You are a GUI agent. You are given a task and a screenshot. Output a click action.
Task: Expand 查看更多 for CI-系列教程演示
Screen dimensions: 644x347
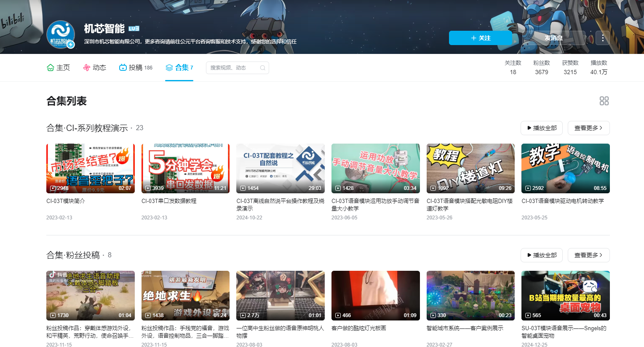tap(588, 128)
